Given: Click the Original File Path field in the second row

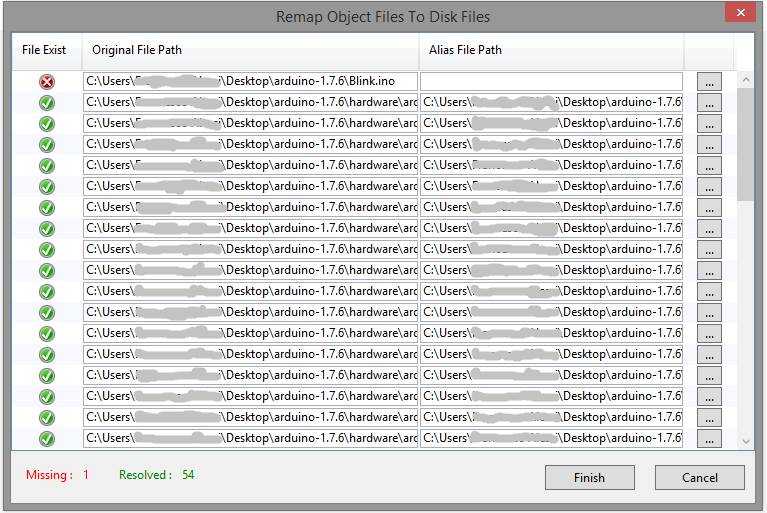Looking at the screenshot, I should pos(250,103).
